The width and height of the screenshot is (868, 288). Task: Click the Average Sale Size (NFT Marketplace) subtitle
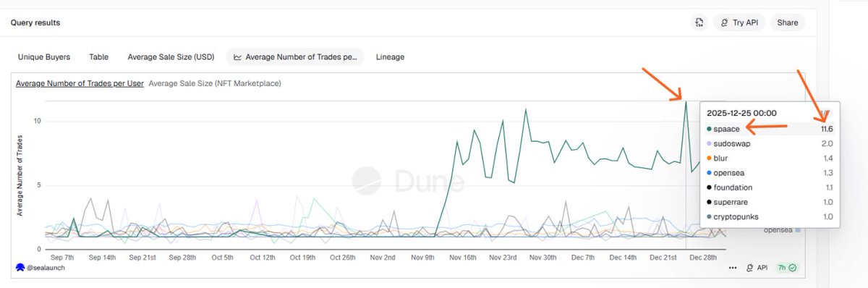click(x=214, y=83)
